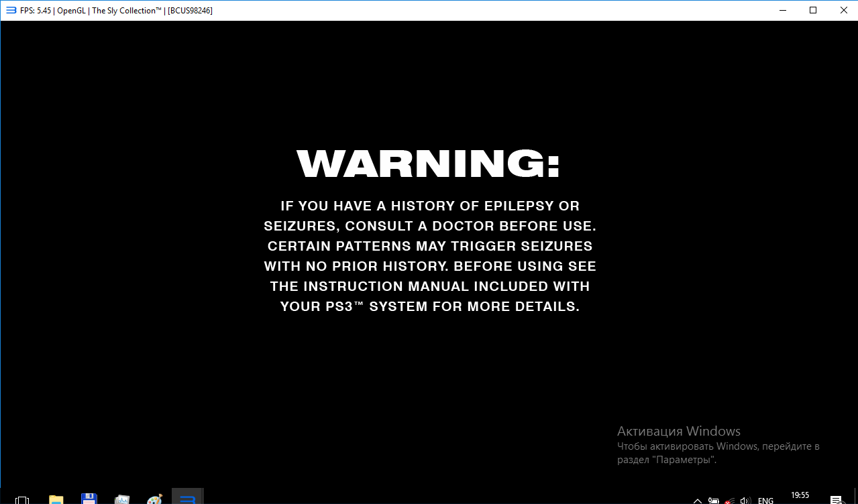Click the battery power status icon
This screenshot has height=504, width=858.
tap(713, 500)
